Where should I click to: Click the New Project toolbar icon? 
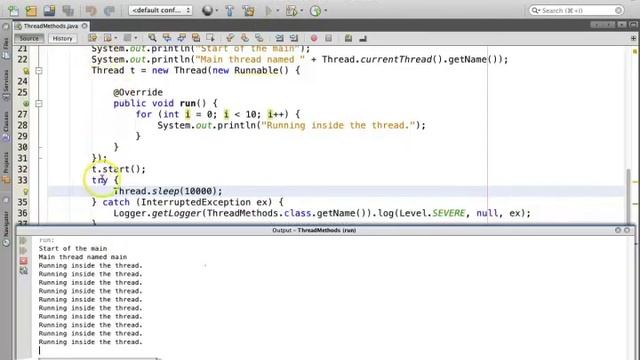31,11
